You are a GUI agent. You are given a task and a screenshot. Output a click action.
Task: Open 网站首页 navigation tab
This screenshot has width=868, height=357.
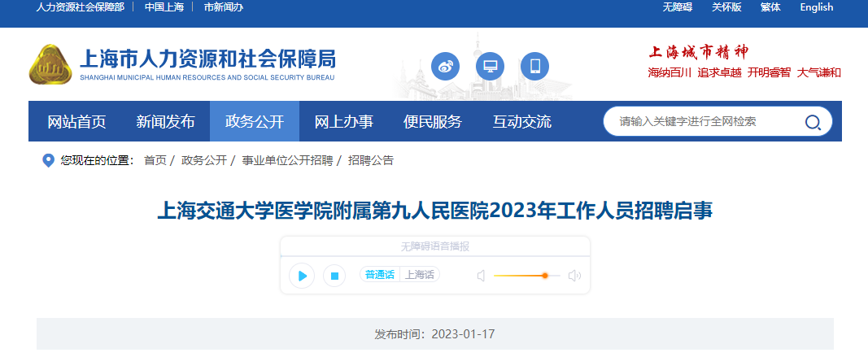[x=76, y=122]
